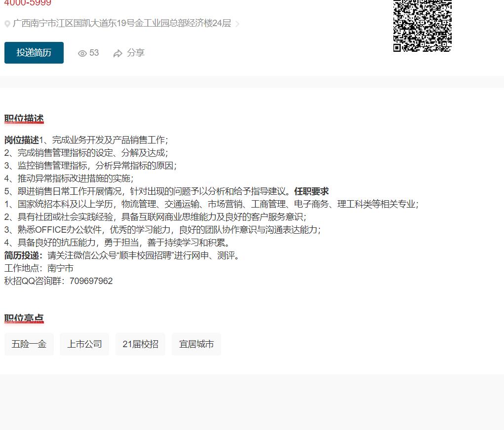Click the bold 简历投递 label
Viewport: 504px width, 430px height.
pyautogui.click(x=24, y=255)
